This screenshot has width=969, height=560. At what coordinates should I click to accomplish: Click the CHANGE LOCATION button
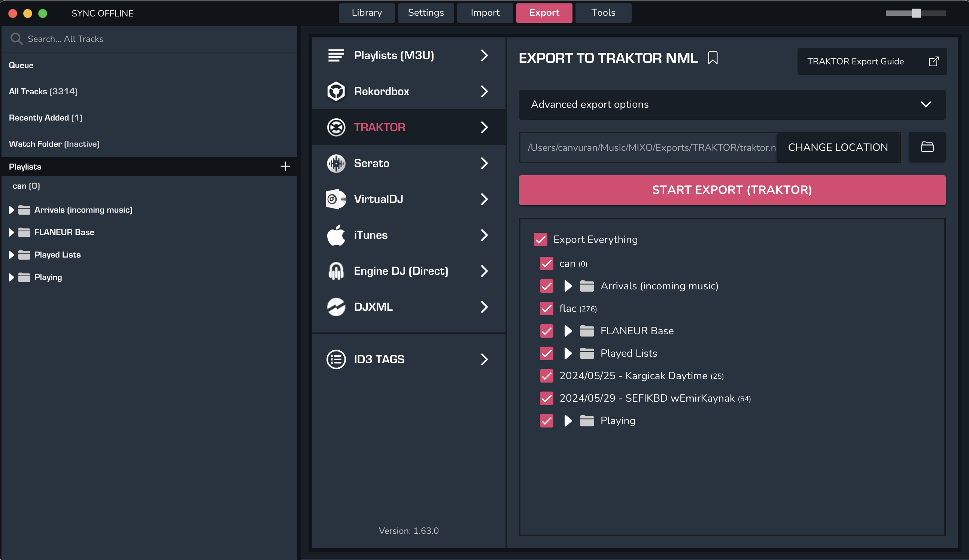click(x=838, y=147)
